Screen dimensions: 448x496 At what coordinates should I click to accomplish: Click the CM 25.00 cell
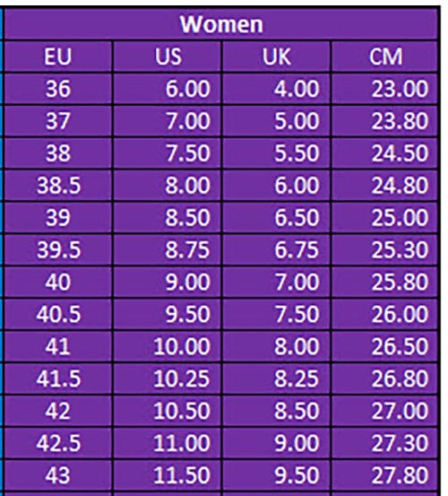coord(384,217)
